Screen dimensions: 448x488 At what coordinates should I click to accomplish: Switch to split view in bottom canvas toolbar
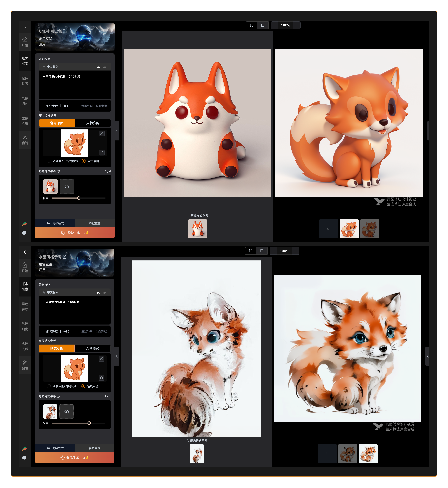point(251,251)
